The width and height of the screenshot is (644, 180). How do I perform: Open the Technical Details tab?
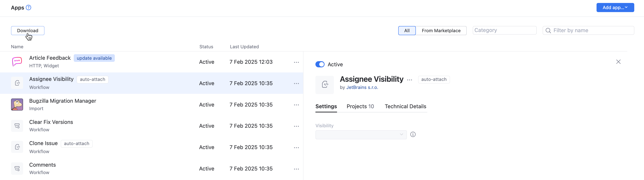click(x=405, y=107)
